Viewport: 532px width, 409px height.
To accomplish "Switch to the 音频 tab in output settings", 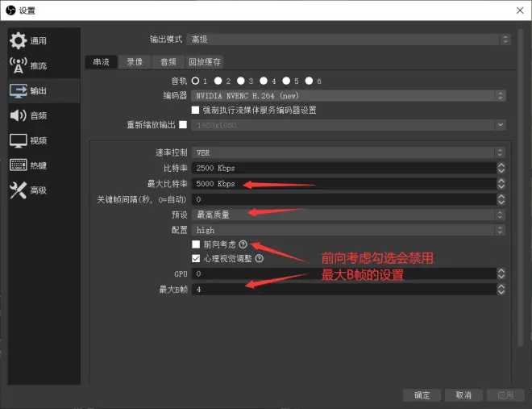I will [168, 62].
